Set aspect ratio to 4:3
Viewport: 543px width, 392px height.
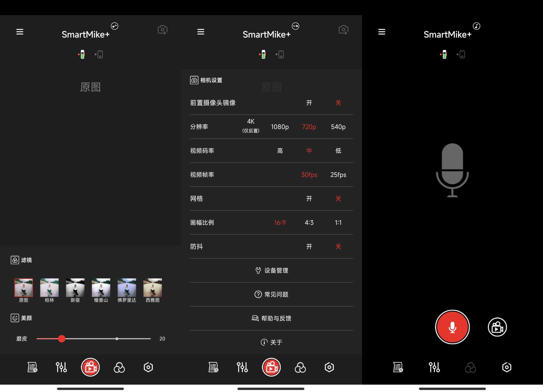[x=309, y=222]
